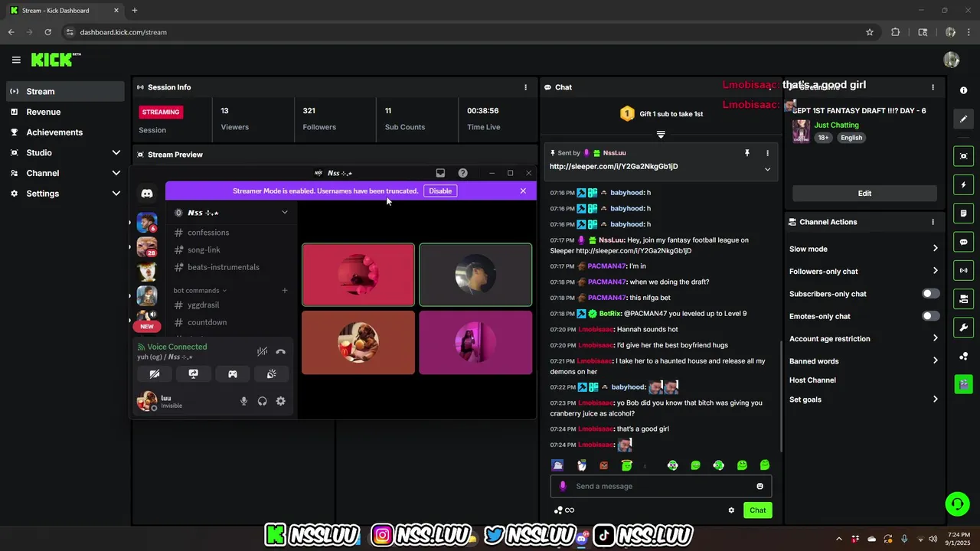Open the Revenue page in sidebar

[x=65, y=112]
